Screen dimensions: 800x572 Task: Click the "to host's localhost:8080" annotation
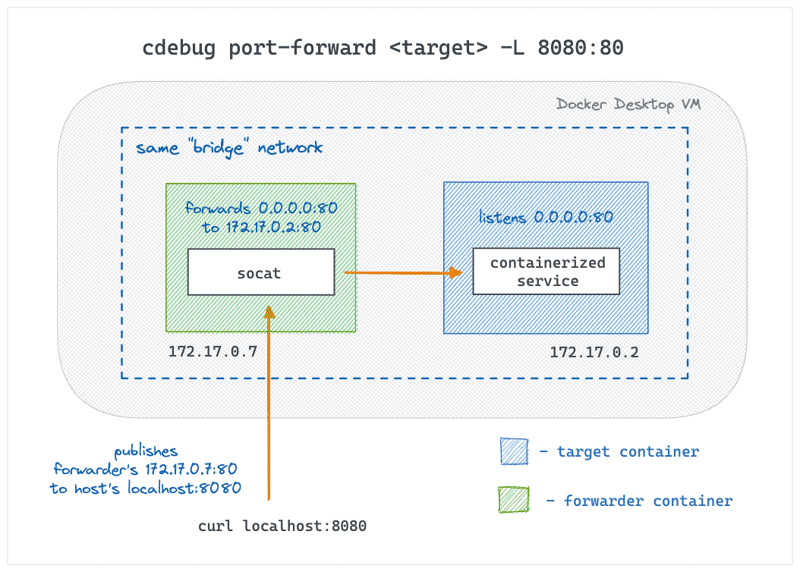click(145, 488)
